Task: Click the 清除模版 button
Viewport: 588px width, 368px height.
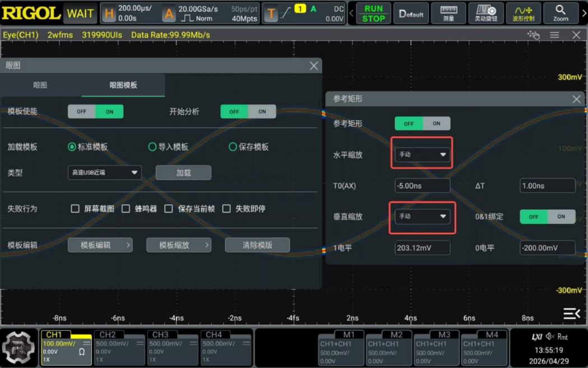Action: 257,245
